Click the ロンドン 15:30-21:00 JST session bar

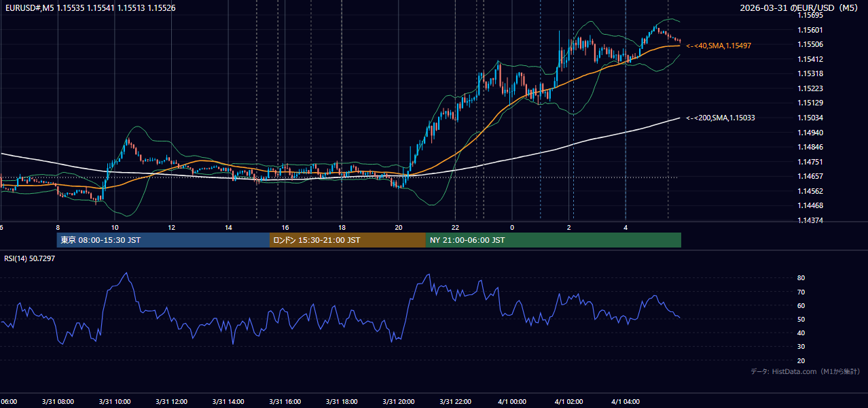click(348, 240)
